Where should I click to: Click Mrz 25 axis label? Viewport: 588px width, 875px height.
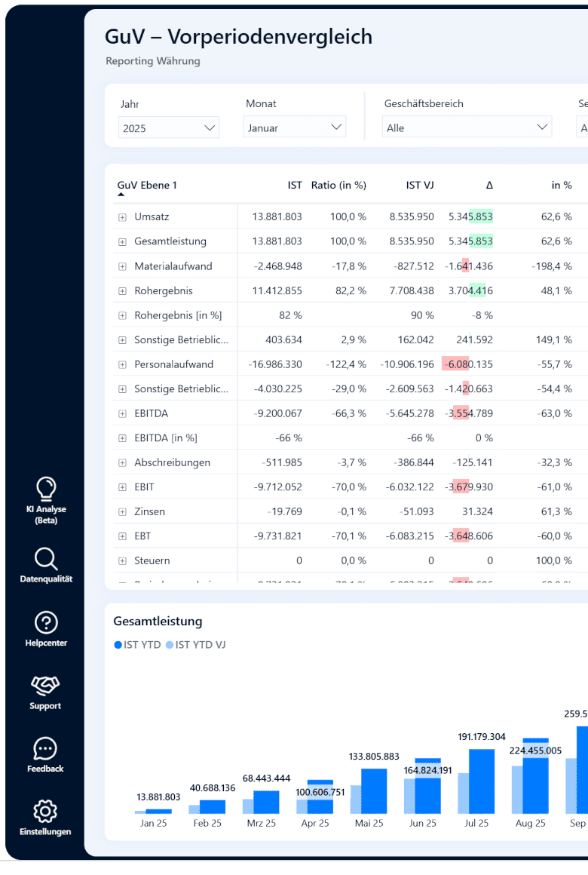(261, 823)
